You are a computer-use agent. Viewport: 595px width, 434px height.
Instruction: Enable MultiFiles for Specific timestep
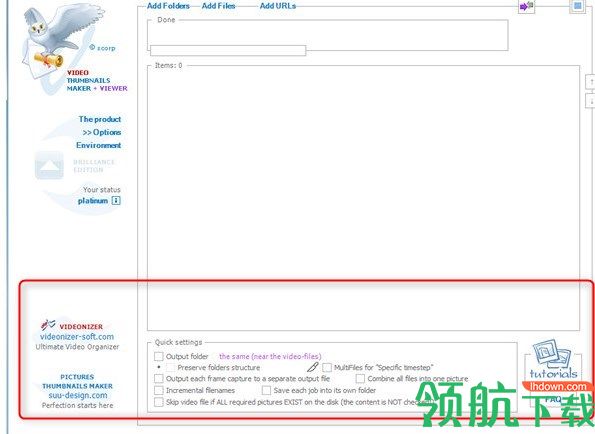pyautogui.click(x=327, y=367)
